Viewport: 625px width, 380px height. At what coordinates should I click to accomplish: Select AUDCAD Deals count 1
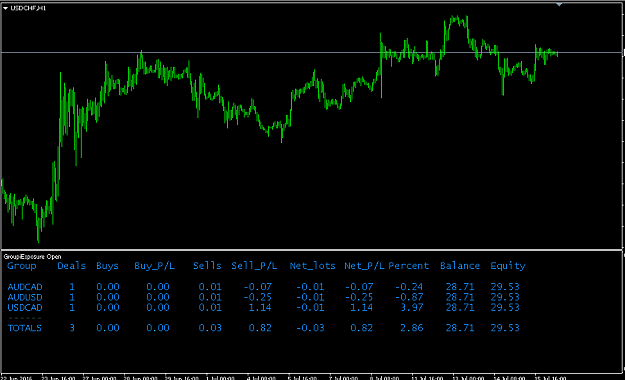click(72, 287)
